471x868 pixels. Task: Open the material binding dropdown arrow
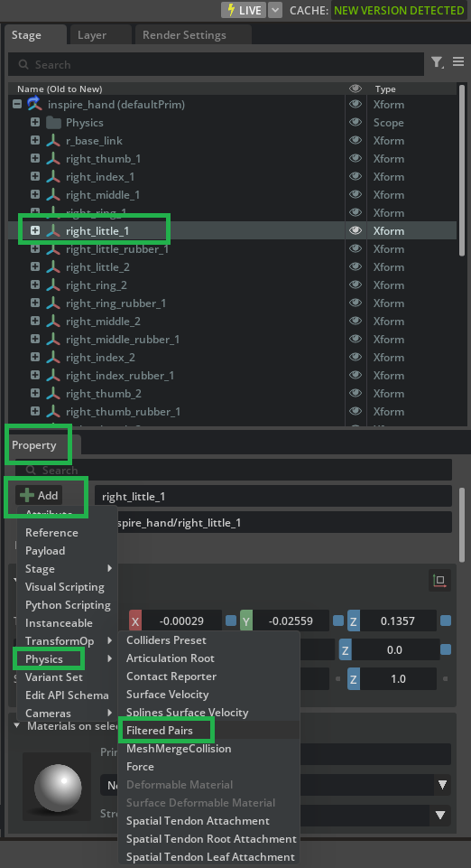[442, 784]
